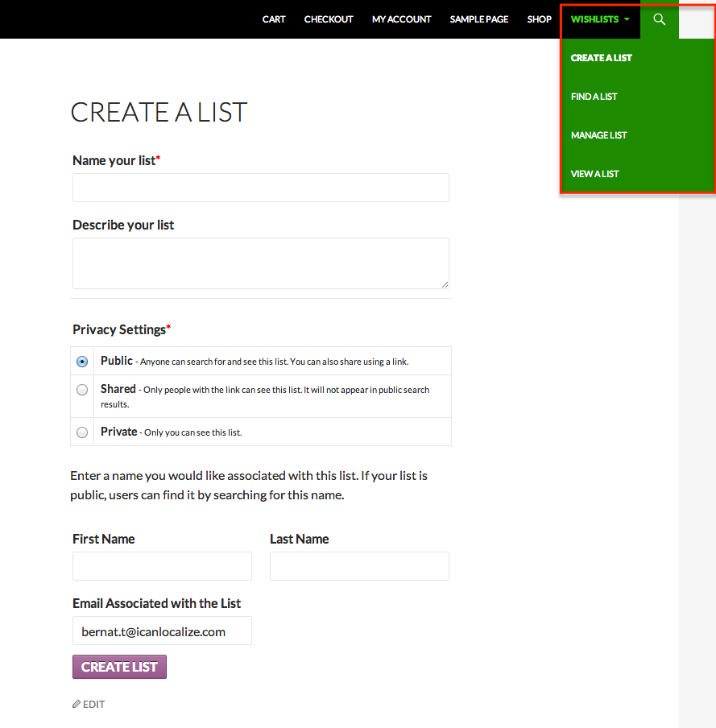Open My Account in navigation
Image resolution: width=716 pixels, height=728 pixels.
point(401,19)
